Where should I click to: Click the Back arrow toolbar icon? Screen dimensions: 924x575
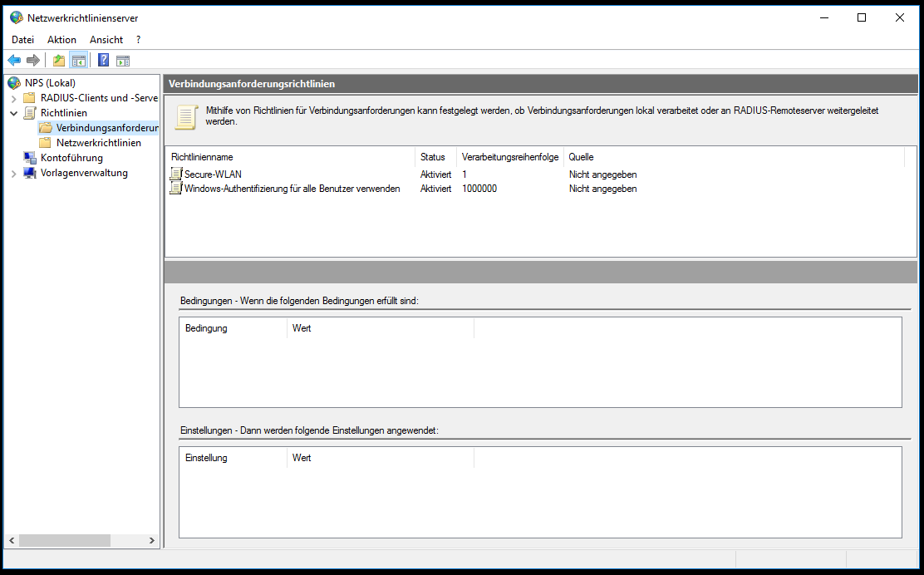click(14, 60)
